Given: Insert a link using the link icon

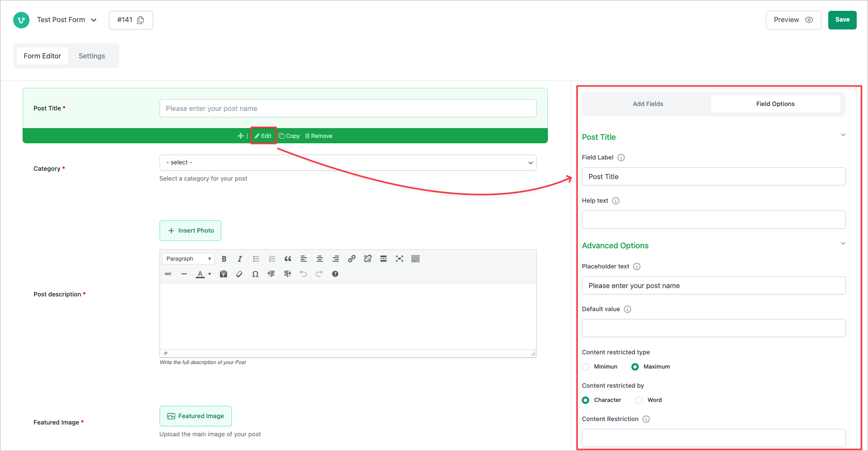Looking at the screenshot, I should pos(352,259).
